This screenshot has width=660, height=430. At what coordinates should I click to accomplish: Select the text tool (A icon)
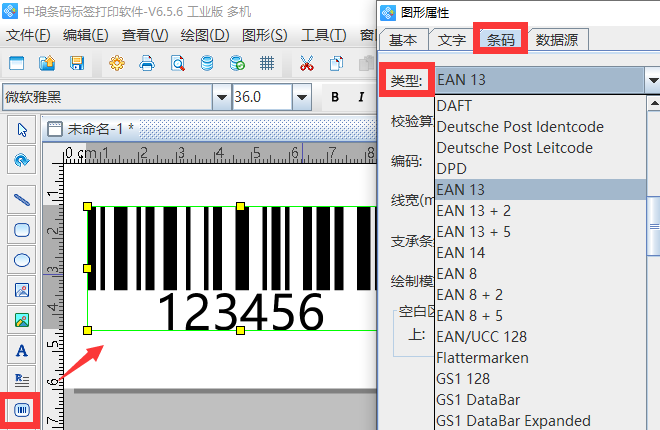[x=21, y=350]
